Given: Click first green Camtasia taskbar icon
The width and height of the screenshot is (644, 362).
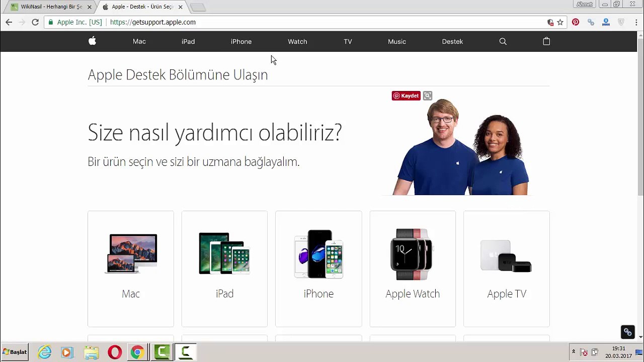Looking at the screenshot, I should click(162, 352).
